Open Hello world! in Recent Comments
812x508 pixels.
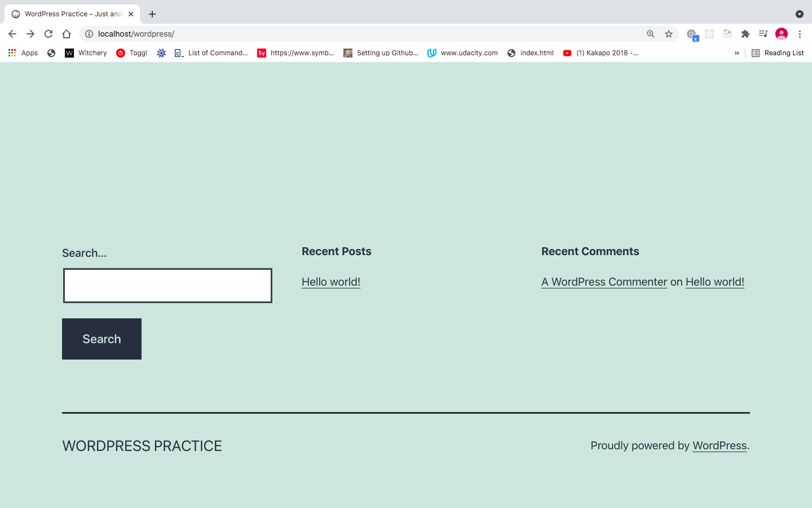point(715,282)
